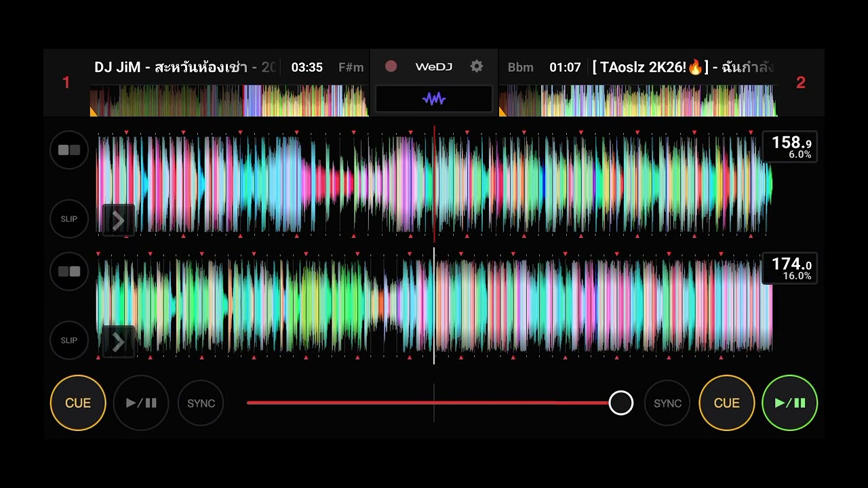
Task: Enable SYNC on right deck
Action: pos(667,403)
